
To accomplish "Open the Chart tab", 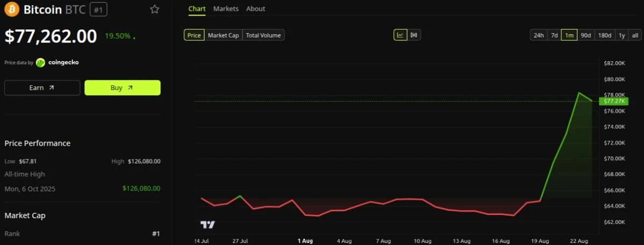I will pyautogui.click(x=197, y=9).
